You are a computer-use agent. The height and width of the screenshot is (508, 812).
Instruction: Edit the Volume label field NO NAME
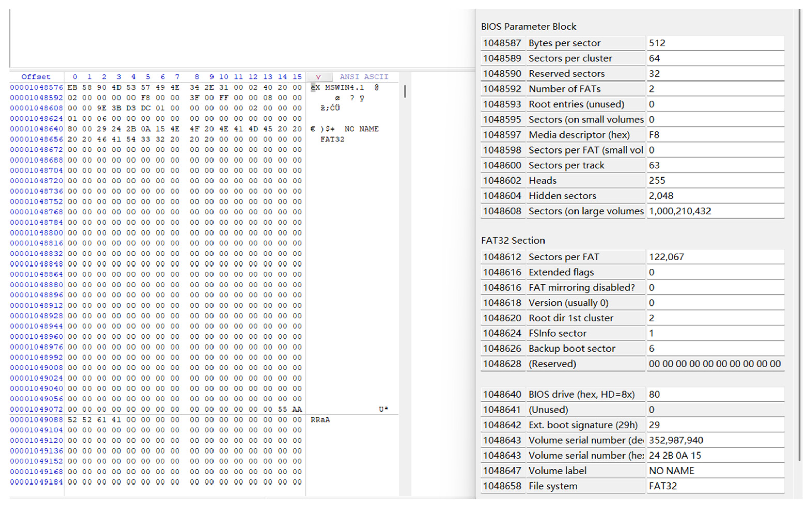tap(715, 471)
